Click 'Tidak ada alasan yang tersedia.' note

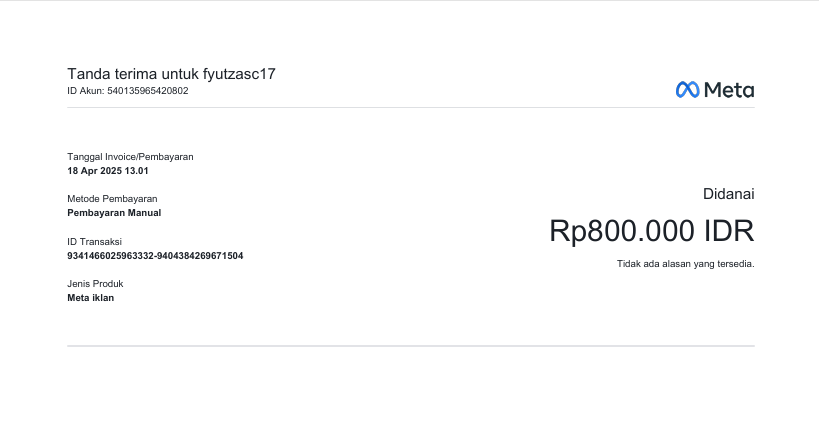pyautogui.click(x=685, y=264)
